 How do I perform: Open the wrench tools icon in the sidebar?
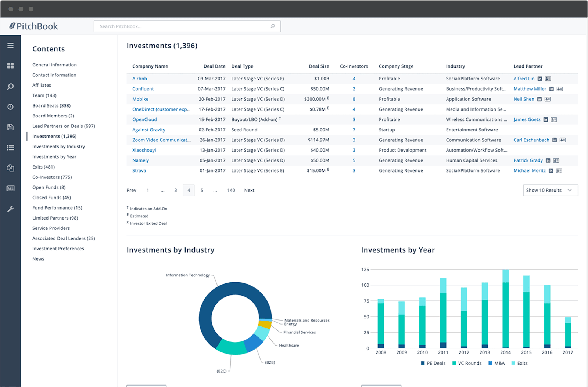(10, 209)
